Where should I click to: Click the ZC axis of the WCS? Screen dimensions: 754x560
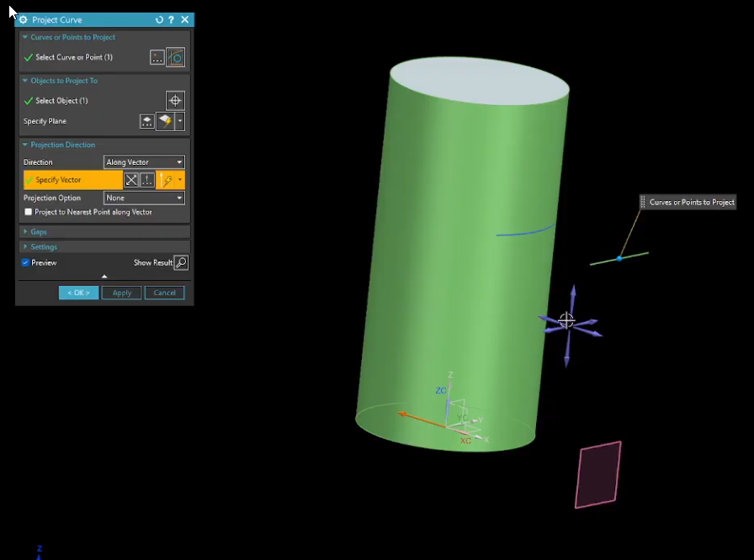449,409
